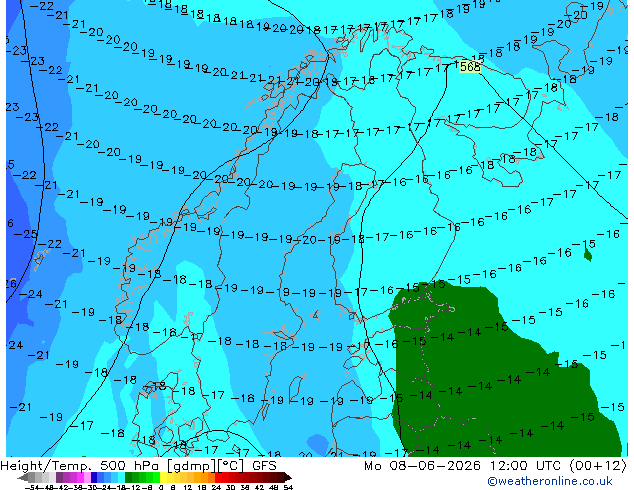Click the right dark arrow end of the color scale
634x490 pixels.
[288, 477]
